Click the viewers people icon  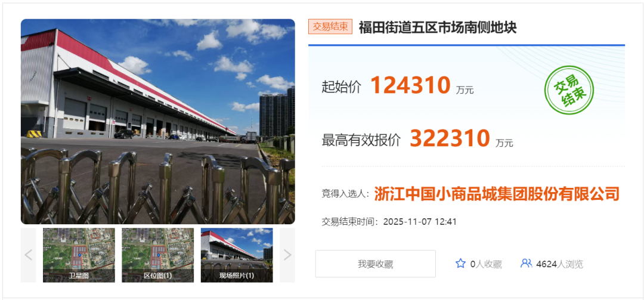click(x=526, y=264)
